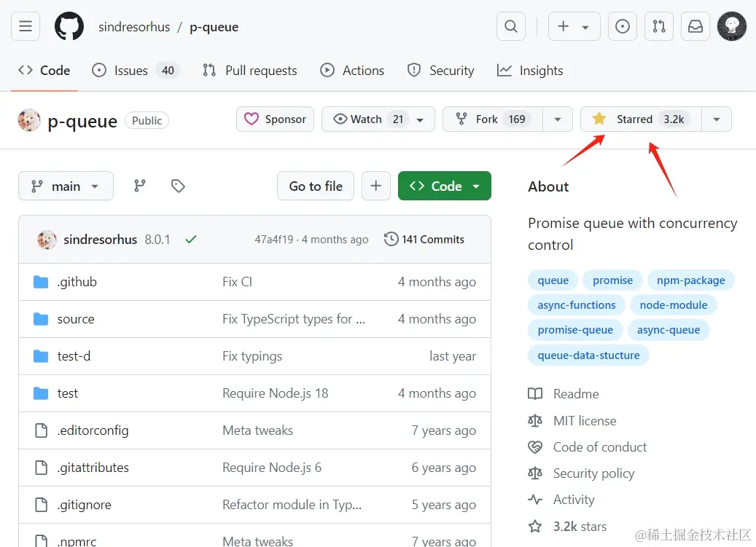The height and width of the screenshot is (547, 756).
Task: Click the async-queue topic tag
Action: [x=669, y=331]
